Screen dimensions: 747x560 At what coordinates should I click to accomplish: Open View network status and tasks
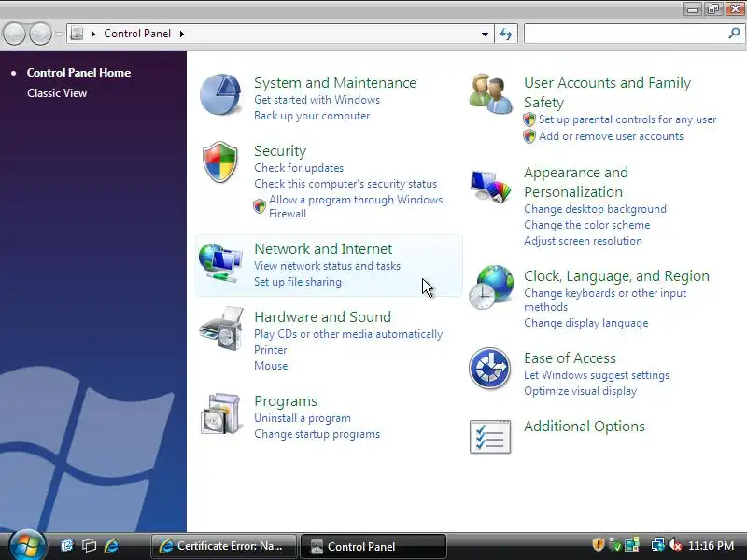pos(328,266)
